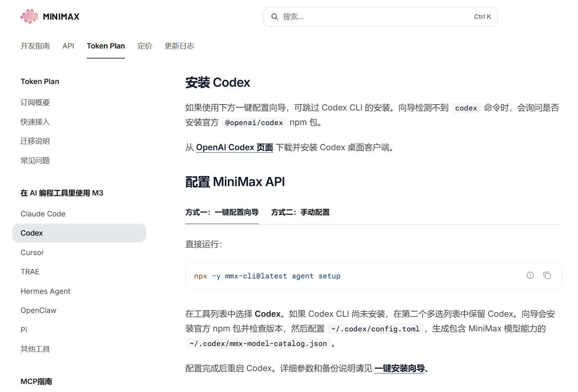The height and width of the screenshot is (392, 578).
Task: Click the npx -y mmx-cli@latest command text
Action: [x=267, y=276]
